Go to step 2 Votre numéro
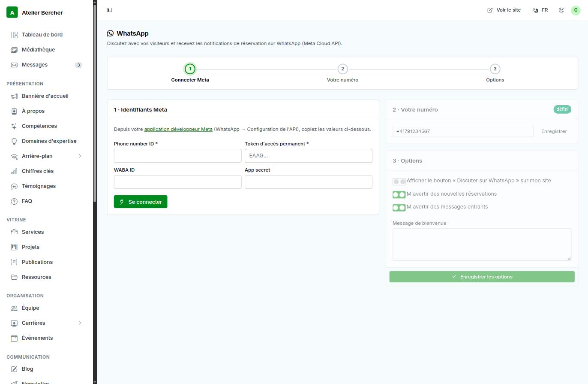 coord(342,73)
